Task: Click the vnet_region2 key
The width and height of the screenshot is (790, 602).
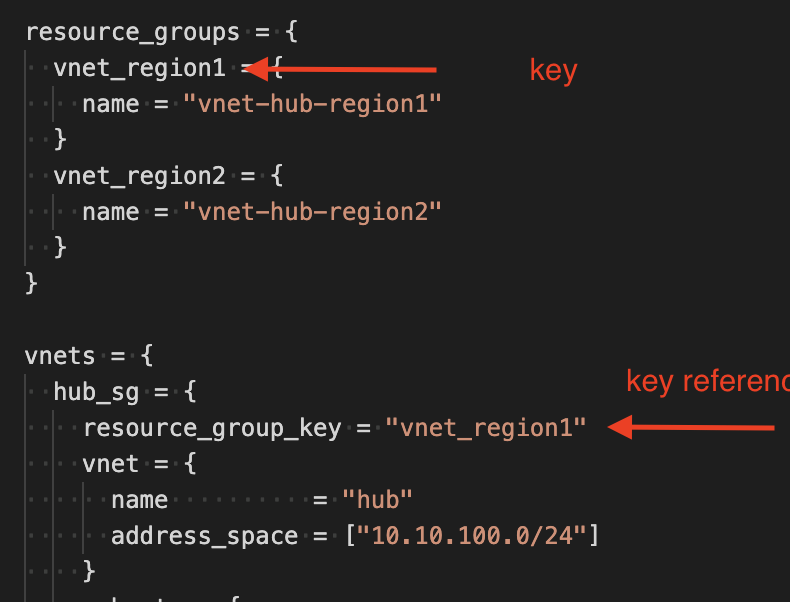Action: [139, 176]
